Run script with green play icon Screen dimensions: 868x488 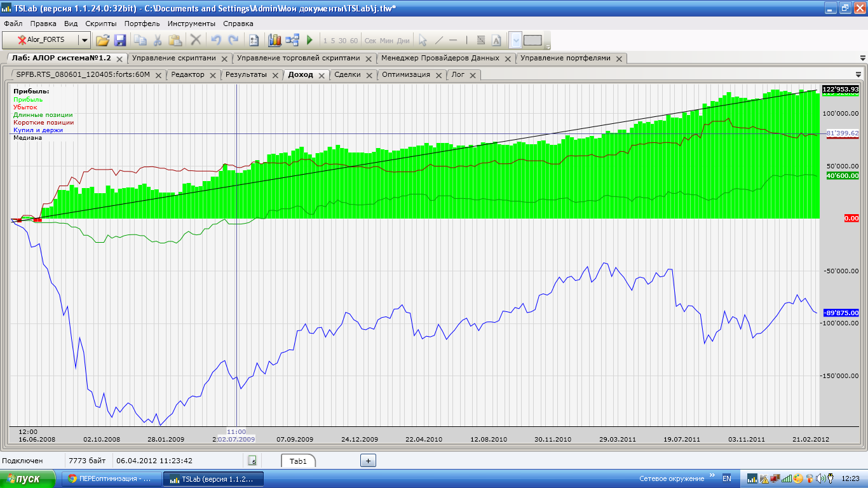coord(309,40)
